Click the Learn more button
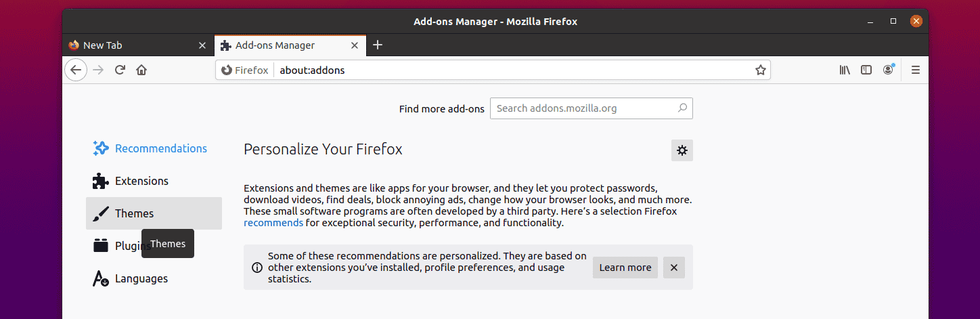Image resolution: width=980 pixels, height=319 pixels. (625, 268)
